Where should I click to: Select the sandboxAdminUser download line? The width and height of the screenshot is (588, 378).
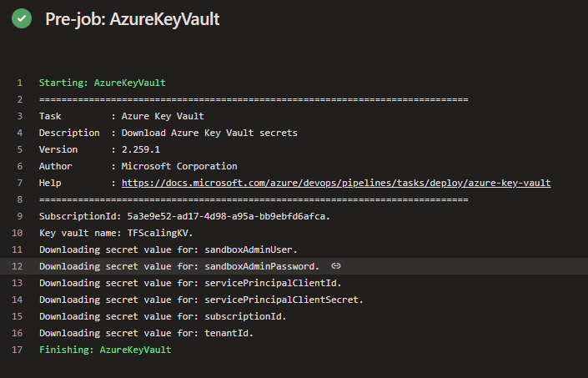click(x=168, y=249)
